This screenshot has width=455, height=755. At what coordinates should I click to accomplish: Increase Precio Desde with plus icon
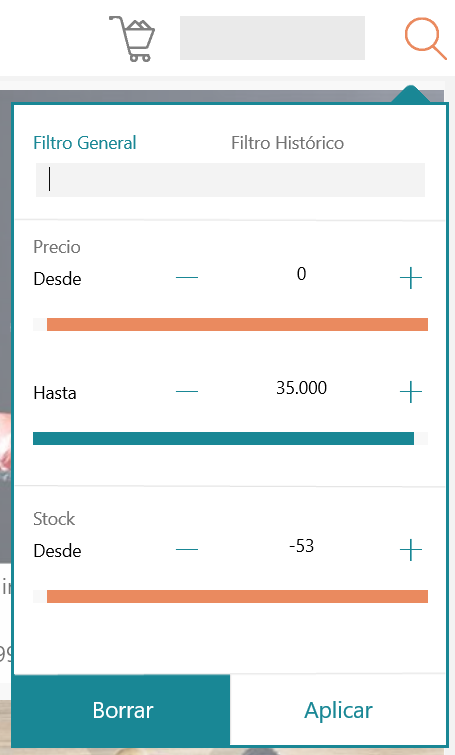coord(411,278)
